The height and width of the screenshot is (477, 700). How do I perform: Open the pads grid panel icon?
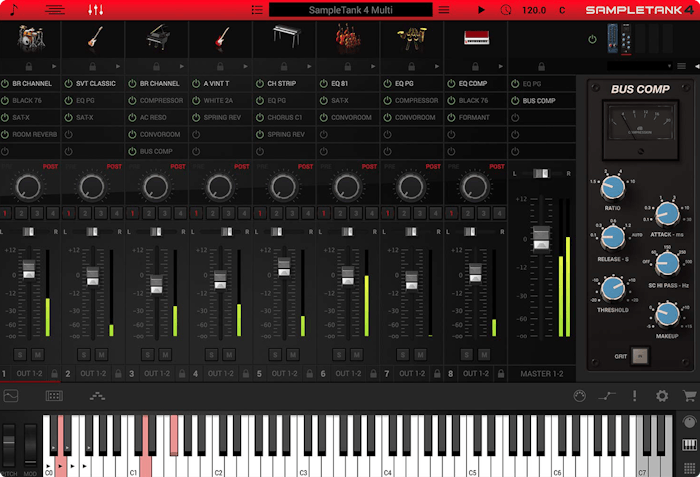[54, 396]
